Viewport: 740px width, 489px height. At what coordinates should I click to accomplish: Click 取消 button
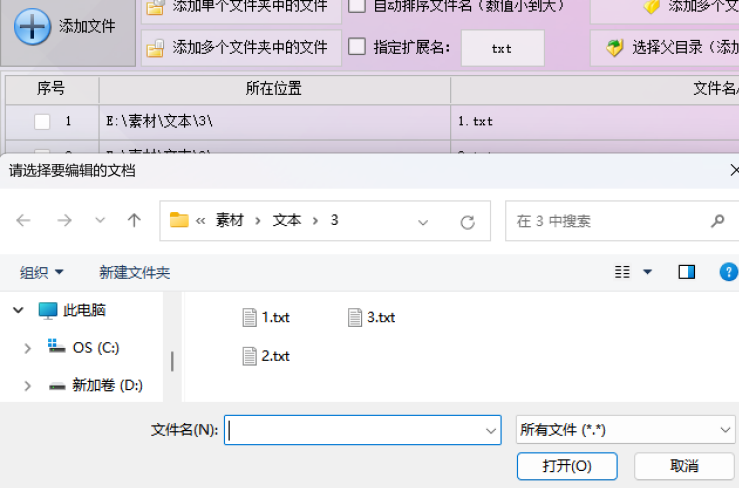click(x=684, y=466)
